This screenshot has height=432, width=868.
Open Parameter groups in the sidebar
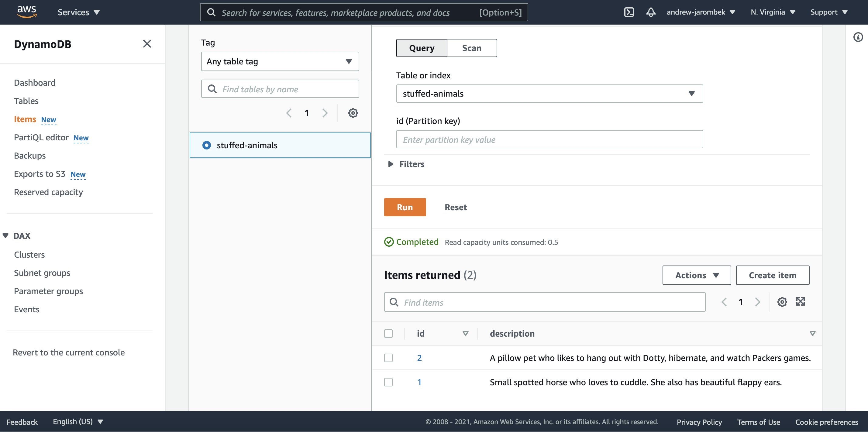click(x=48, y=291)
